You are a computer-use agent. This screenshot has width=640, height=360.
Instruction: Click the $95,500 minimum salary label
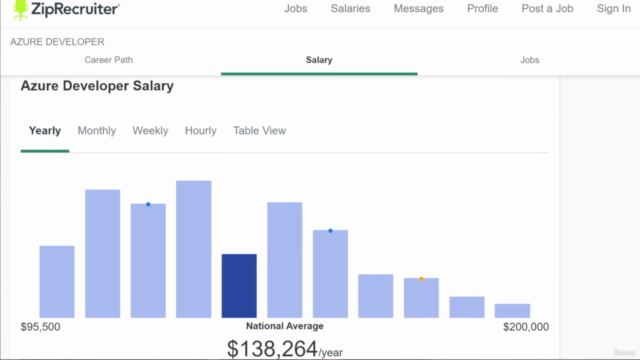(x=40, y=327)
